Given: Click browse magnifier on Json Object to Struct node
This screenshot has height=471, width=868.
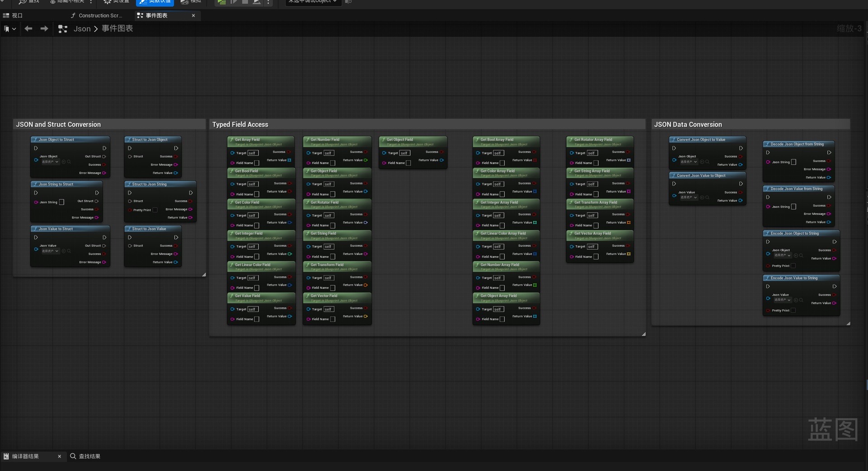Looking at the screenshot, I should (x=69, y=162).
